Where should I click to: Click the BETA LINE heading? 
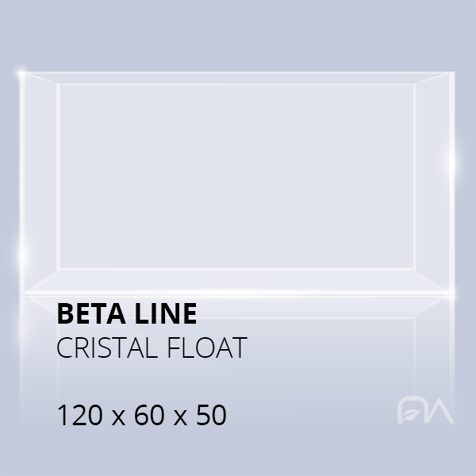pyautogui.click(x=127, y=314)
